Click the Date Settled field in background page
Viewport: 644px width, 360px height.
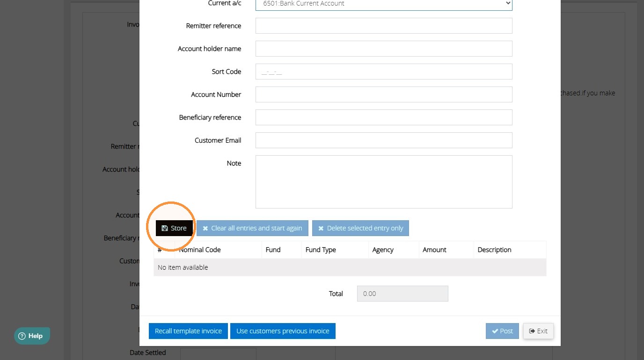(218, 354)
